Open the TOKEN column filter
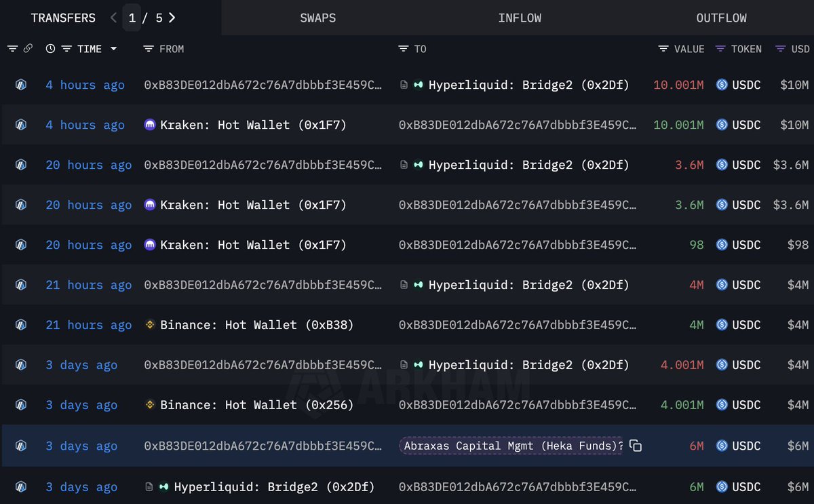814x504 pixels. click(720, 49)
